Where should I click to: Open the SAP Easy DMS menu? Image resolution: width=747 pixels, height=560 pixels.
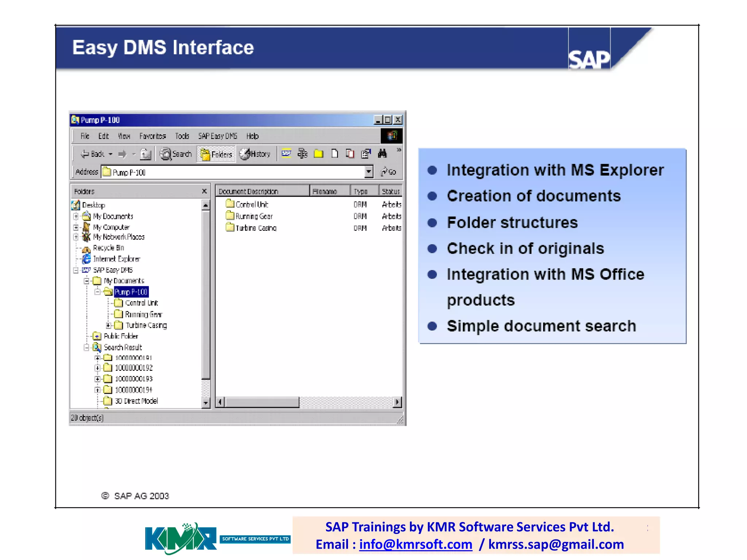(x=217, y=136)
